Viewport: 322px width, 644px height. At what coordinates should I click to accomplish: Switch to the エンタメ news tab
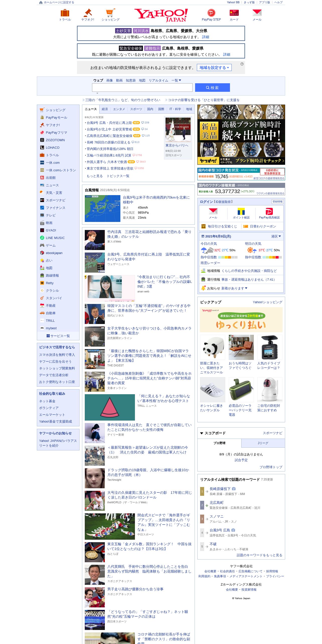point(119,109)
